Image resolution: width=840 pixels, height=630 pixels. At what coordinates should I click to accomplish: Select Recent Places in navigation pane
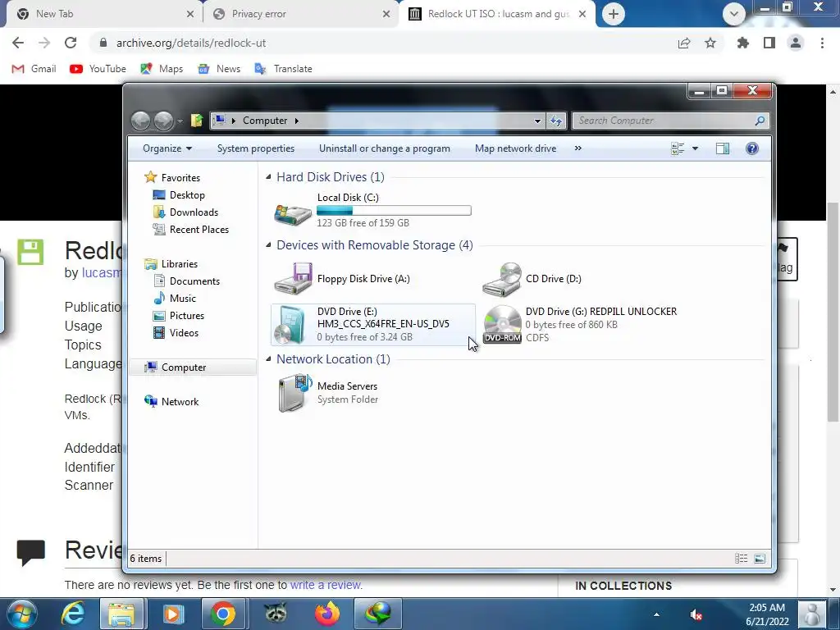coord(199,230)
